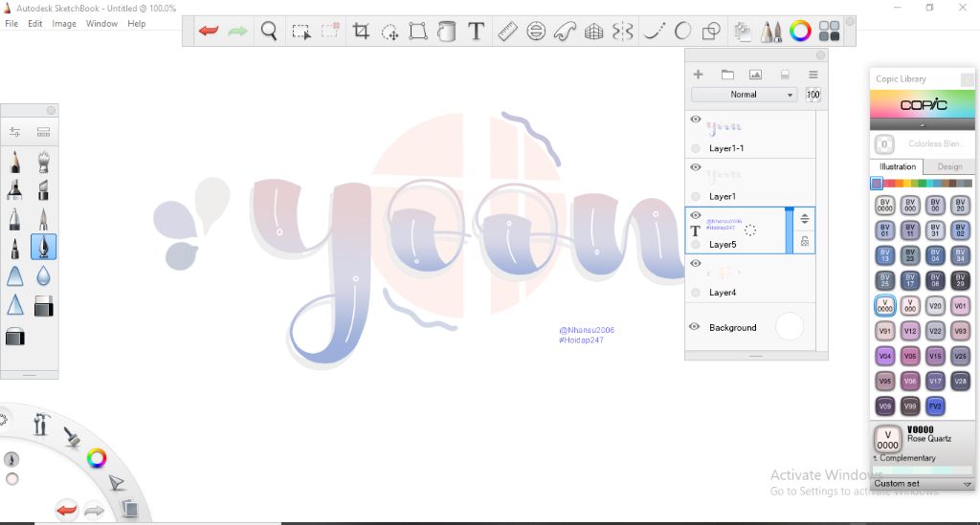Toggle visibility of Layer4
The width and height of the screenshot is (980, 525).
pyautogui.click(x=696, y=263)
